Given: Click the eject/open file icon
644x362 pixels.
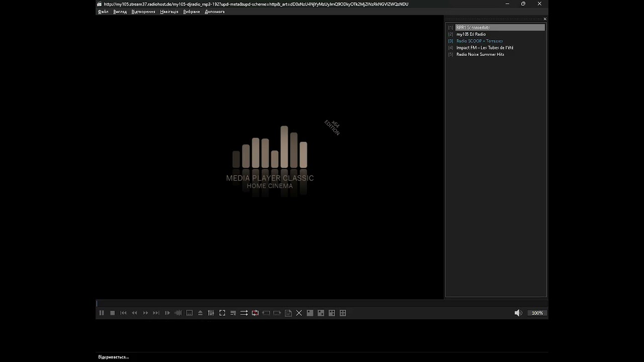Looking at the screenshot, I should 200,313.
